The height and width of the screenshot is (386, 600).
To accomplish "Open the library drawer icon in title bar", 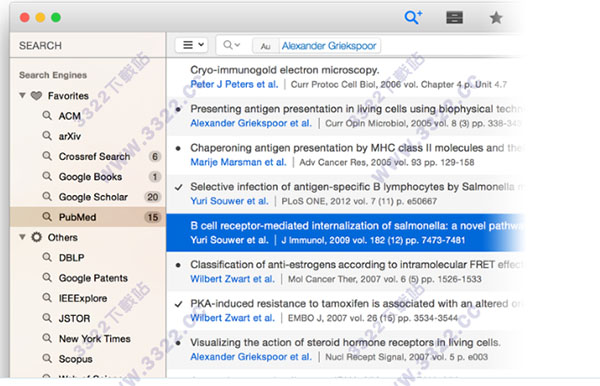I will [x=455, y=18].
